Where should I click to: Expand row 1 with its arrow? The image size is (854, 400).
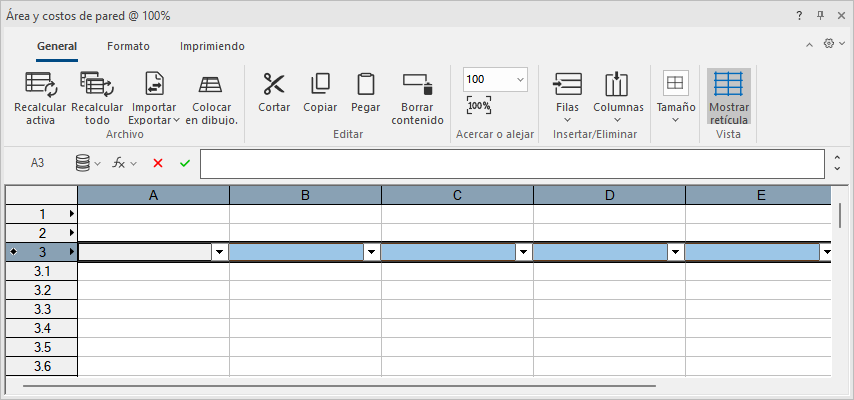click(x=72, y=214)
